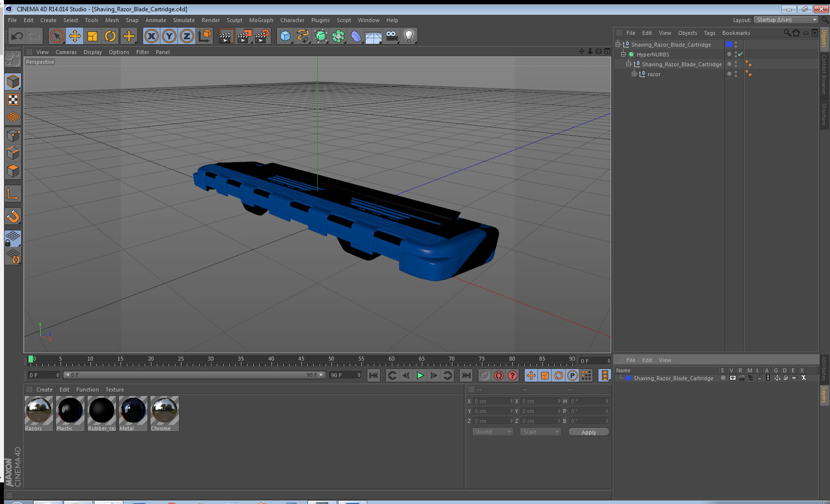This screenshot has height=504, width=830.
Task: Collapse nested Shaving_Razor_Blade_Cartridge null node
Action: click(x=629, y=64)
